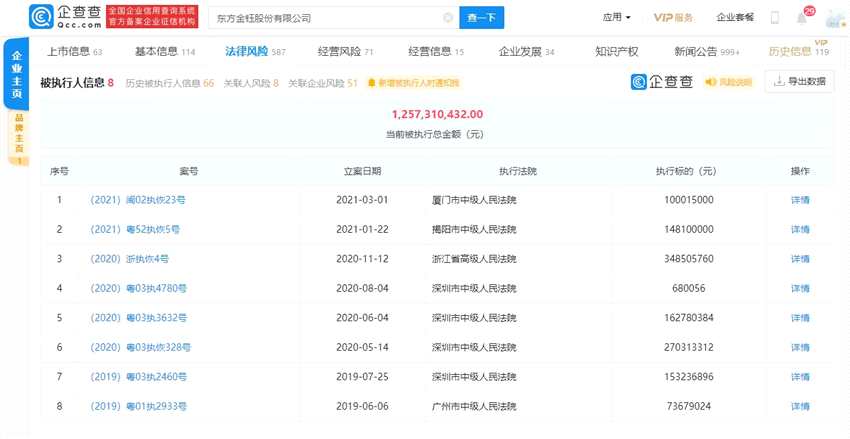Screen dimensions: 850x439
Task: Select 被执行人信息 sub-tab
Action: [77, 83]
